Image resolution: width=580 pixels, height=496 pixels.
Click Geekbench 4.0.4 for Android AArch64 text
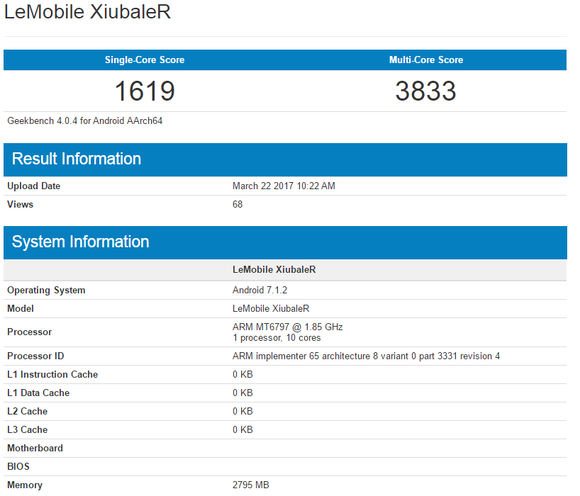click(85, 121)
